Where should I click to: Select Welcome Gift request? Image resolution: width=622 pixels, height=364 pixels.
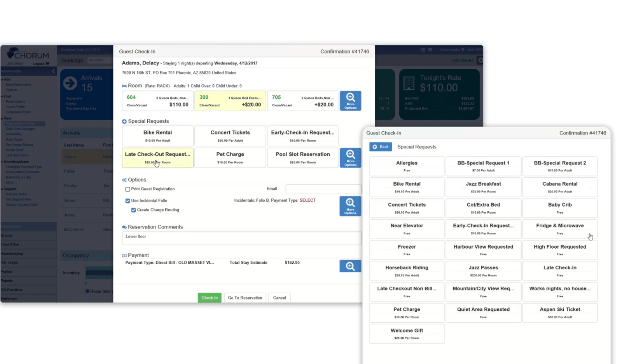[407, 334]
